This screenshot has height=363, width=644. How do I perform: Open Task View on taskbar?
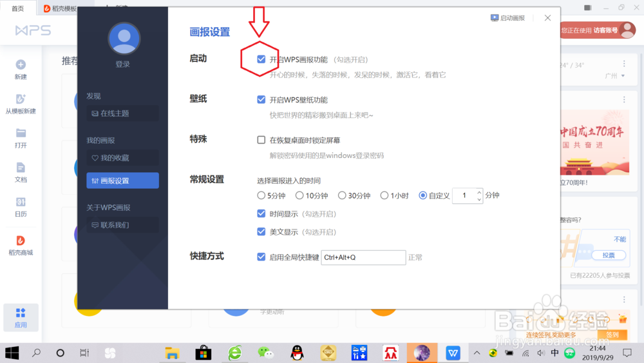pos(84,353)
